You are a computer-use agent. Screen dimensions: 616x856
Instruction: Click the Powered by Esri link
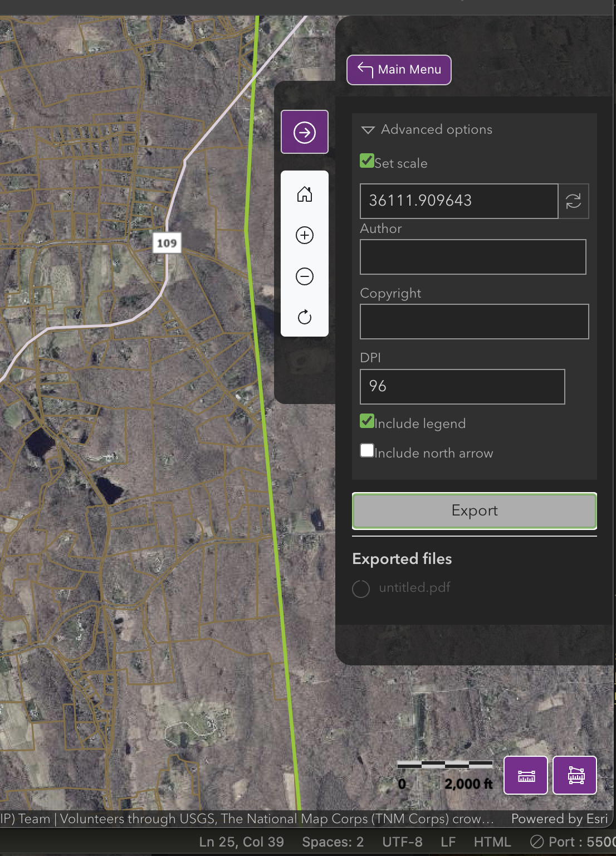point(559,819)
